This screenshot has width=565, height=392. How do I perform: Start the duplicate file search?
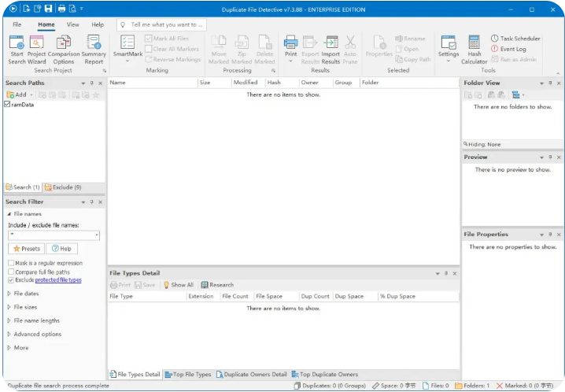17,50
